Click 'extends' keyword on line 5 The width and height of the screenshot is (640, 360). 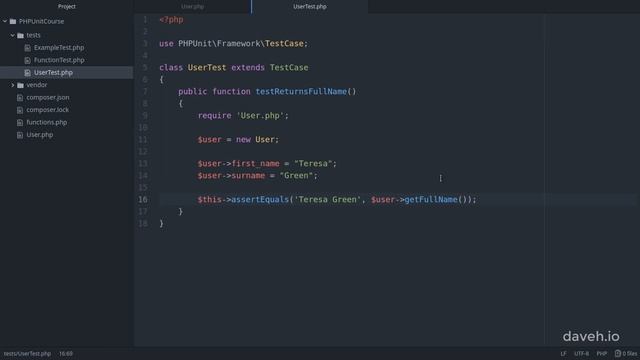(248, 67)
